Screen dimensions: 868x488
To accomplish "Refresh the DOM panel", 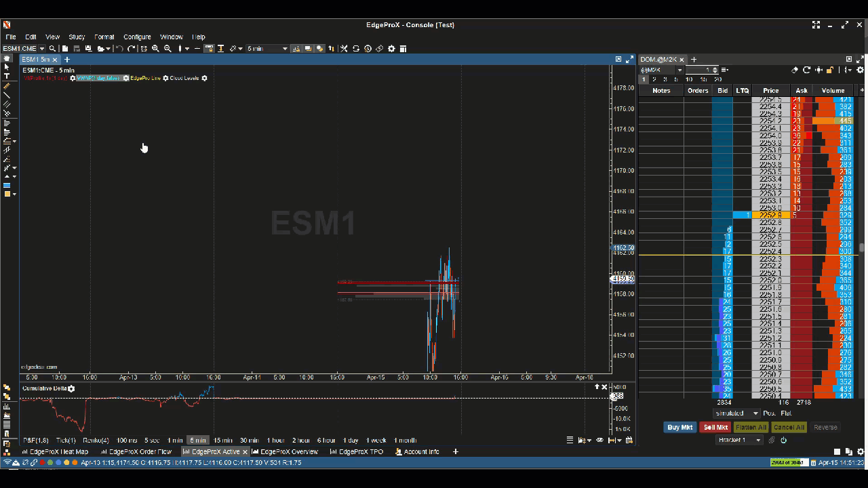I will click(x=806, y=70).
